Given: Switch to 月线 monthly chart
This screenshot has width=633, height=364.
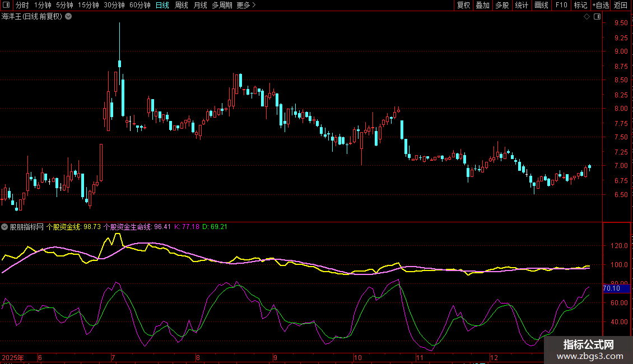Looking at the screenshot, I should (x=200, y=6).
